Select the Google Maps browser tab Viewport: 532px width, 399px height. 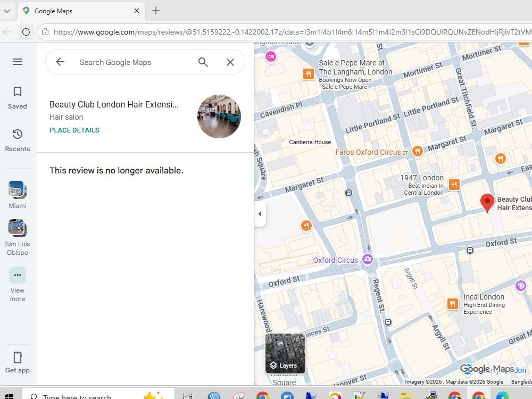[x=81, y=11]
